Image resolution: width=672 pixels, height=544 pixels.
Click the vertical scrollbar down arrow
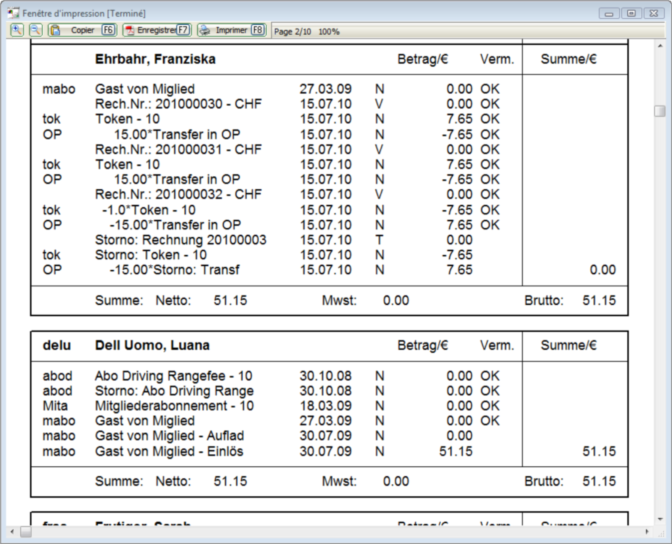[x=660, y=520]
